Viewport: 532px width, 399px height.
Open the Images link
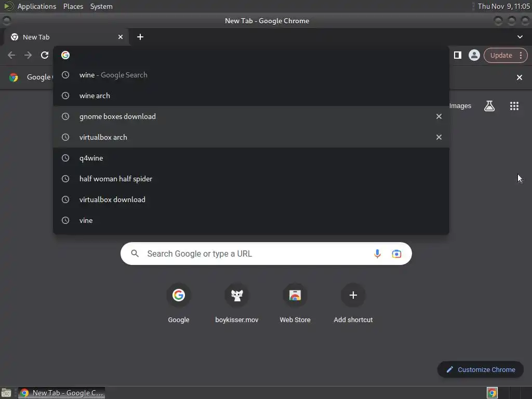tap(460, 106)
